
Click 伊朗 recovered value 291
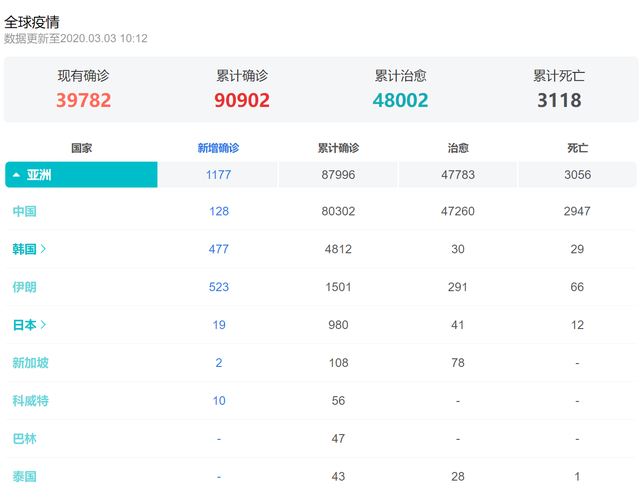[458, 287]
